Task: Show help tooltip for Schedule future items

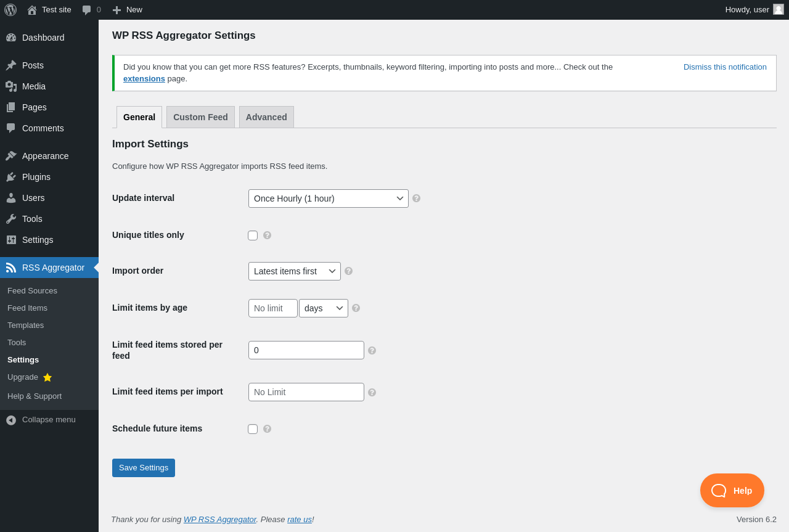Action: point(268,429)
